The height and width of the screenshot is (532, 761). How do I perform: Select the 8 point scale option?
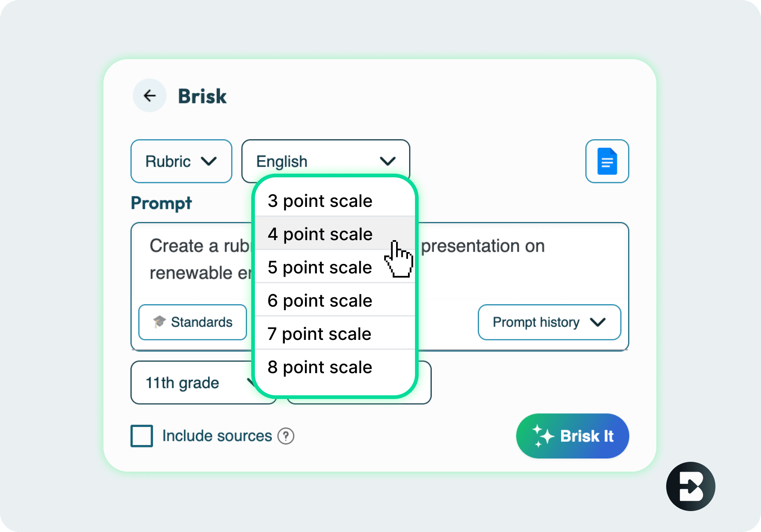pos(320,367)
